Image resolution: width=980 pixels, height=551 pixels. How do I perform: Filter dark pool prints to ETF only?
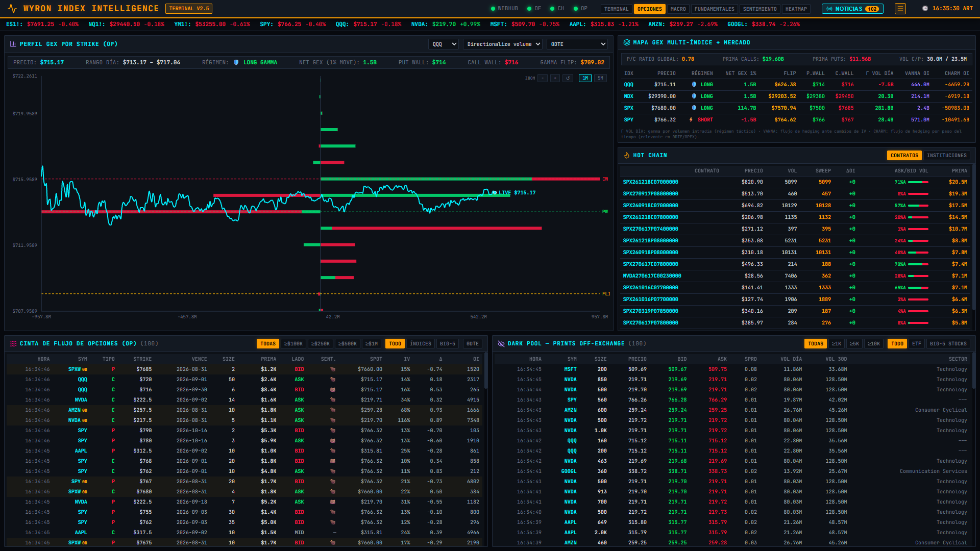[916, 344]
